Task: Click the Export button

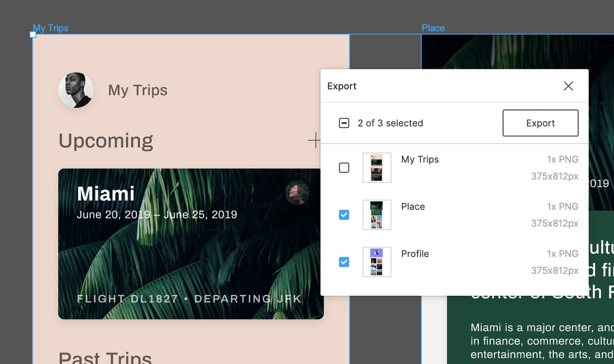Action: point(540,123)
